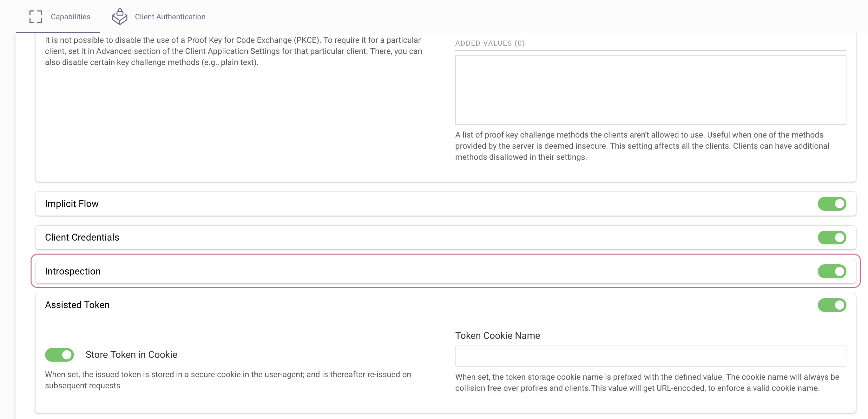
Task: Disable Store Token in Cookie toggle
Action: 59,355
